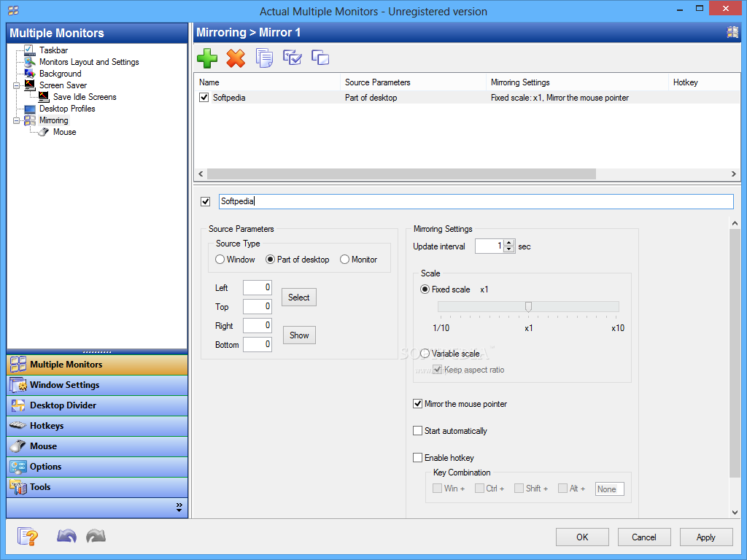The height and width of the screenshot is (560, 747).
Task: Select the Monitor source type
Action: [358, 260]
